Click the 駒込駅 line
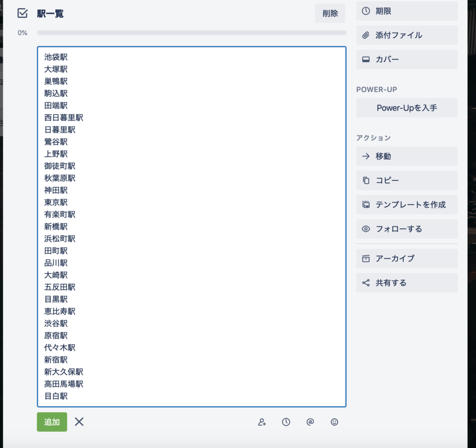Viewport: 476px width, 448px height. (56, 94)
